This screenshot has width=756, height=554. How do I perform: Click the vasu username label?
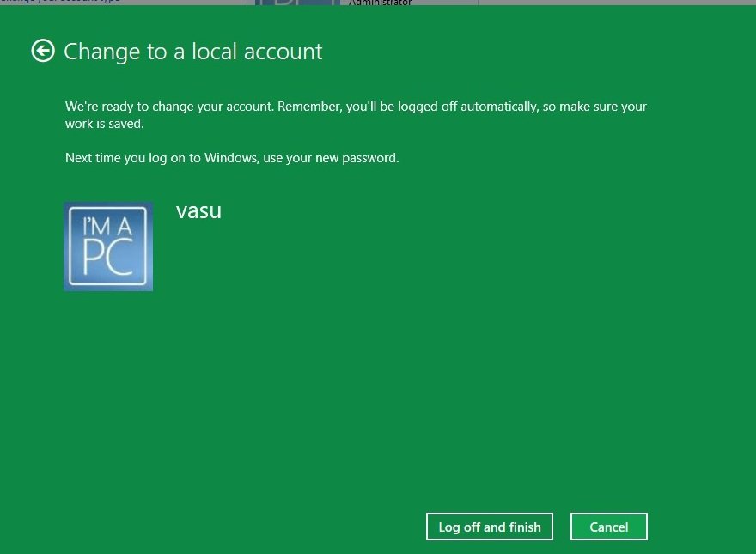198,210
